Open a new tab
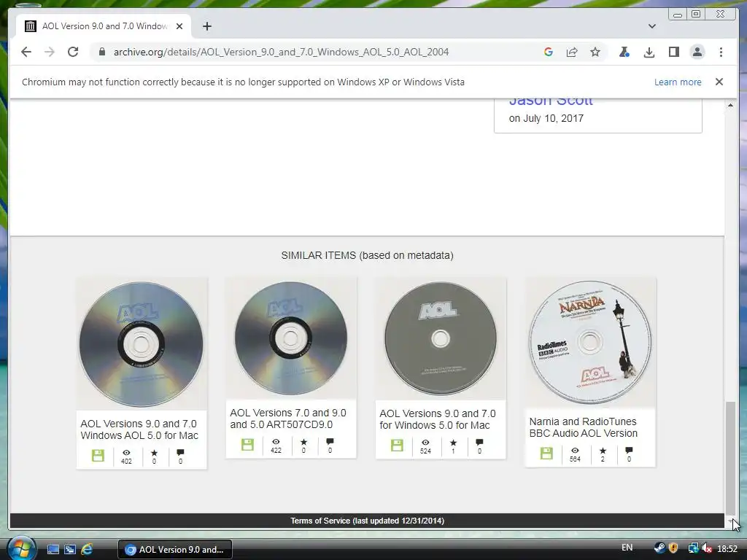This screenshot has width=747, height=560. pyautogui.click(x=206, y=26)
